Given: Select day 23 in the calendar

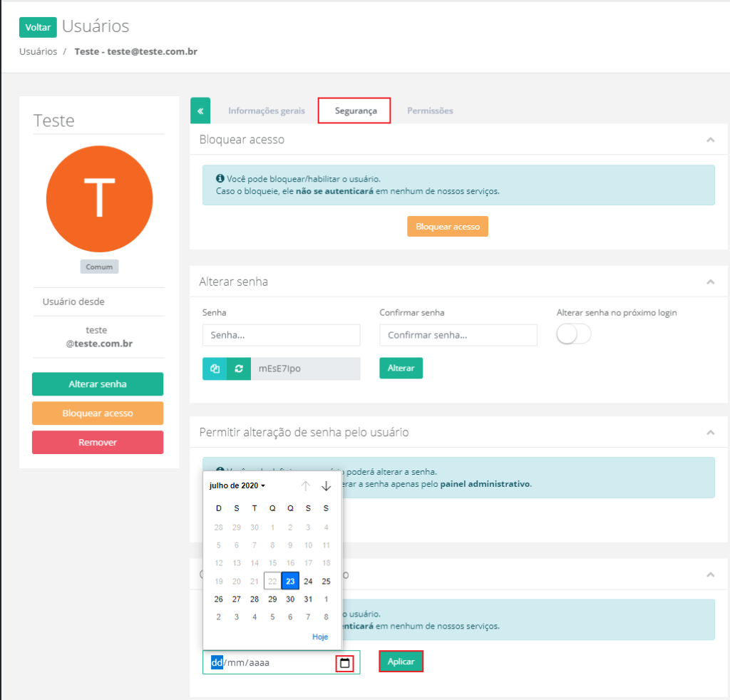Looking at the screenshot, I should [290, 582].
